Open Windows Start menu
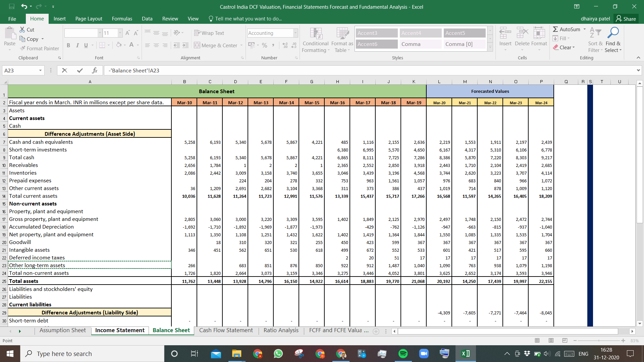Screen dimensions: 644x362 pos(10,354)
